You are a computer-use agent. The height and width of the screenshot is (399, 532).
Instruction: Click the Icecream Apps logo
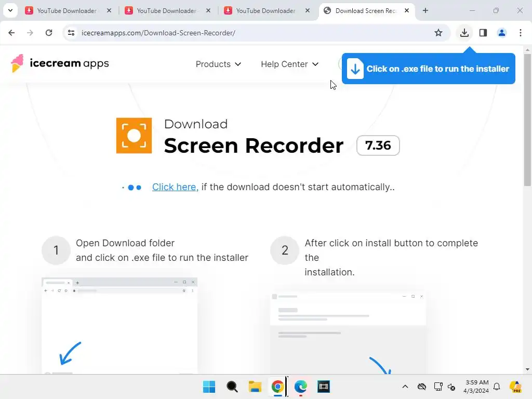tap(60, 63)
